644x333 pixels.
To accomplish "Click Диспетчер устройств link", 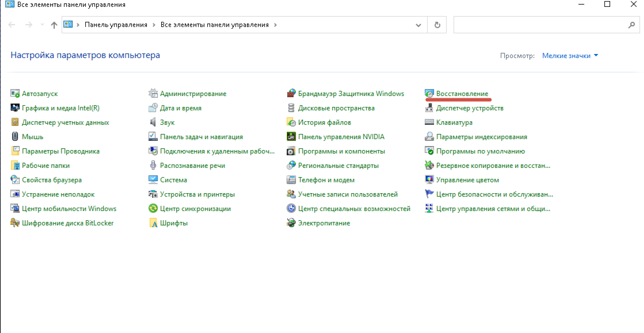I will (470, 108).
